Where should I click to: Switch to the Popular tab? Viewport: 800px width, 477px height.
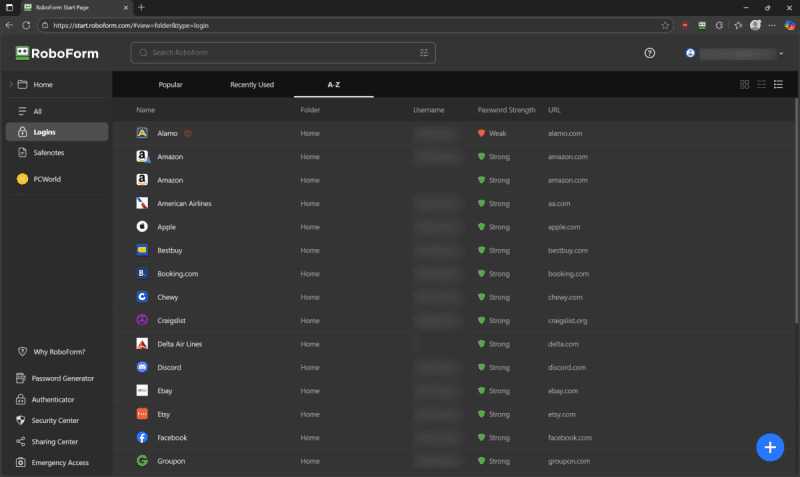[171, 85]
